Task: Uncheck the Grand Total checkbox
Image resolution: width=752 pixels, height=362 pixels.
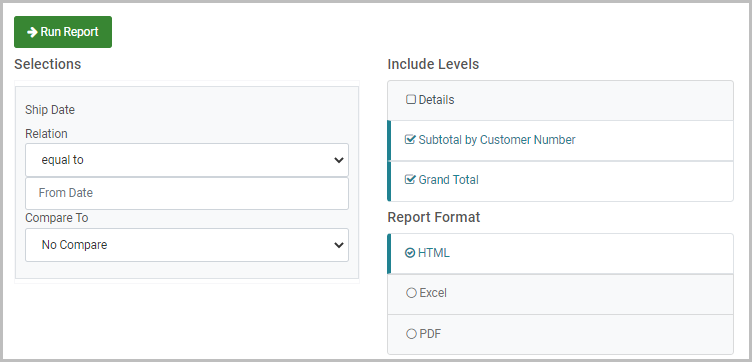Action: click(x=410, y=180)
